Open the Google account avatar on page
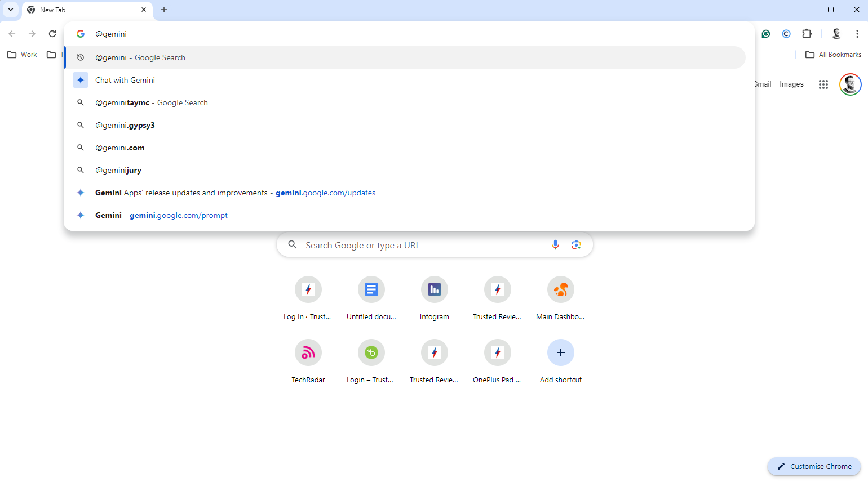Image resolution: width=868 pixels, height=482 pixels. (850, 84)
